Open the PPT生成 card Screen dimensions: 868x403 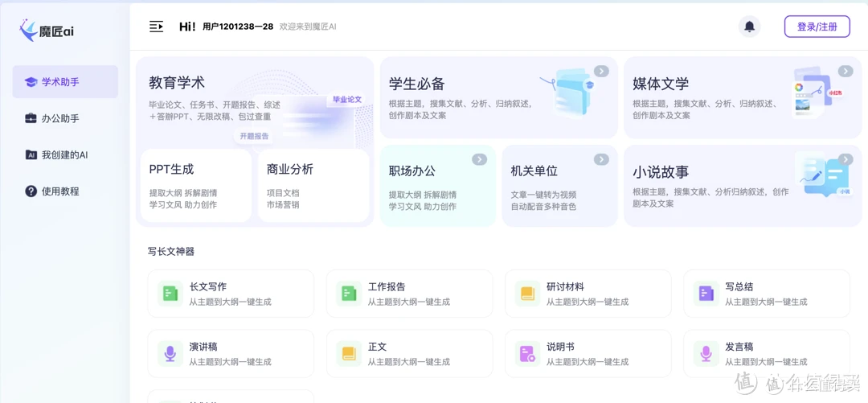[x=196, y=186]
